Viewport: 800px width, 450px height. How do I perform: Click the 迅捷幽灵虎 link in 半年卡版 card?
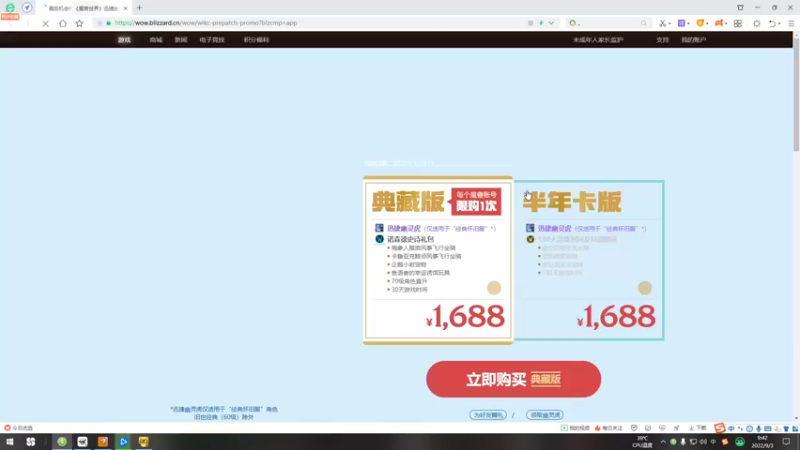[555, 229]
